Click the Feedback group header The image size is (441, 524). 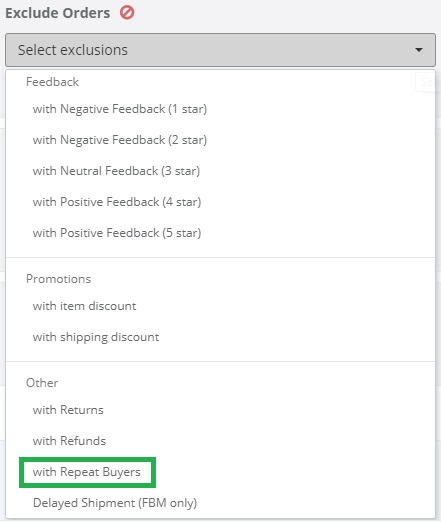point(52,82)
